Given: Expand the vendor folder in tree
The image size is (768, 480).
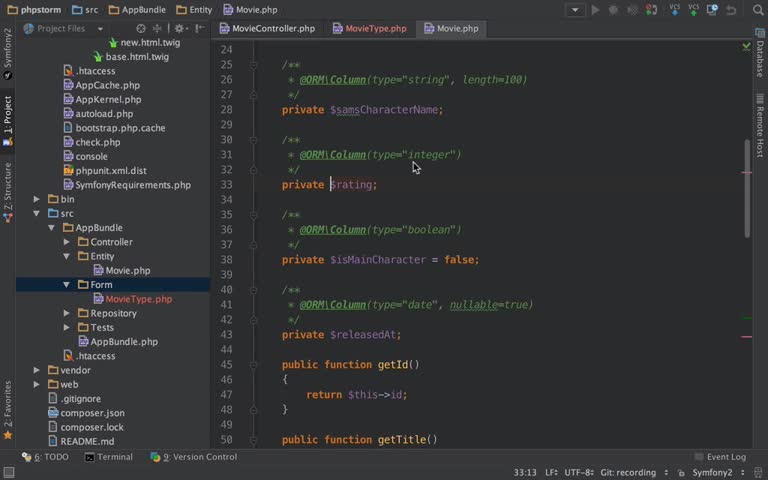Looking at the screenshot, I should coord(37,370).
